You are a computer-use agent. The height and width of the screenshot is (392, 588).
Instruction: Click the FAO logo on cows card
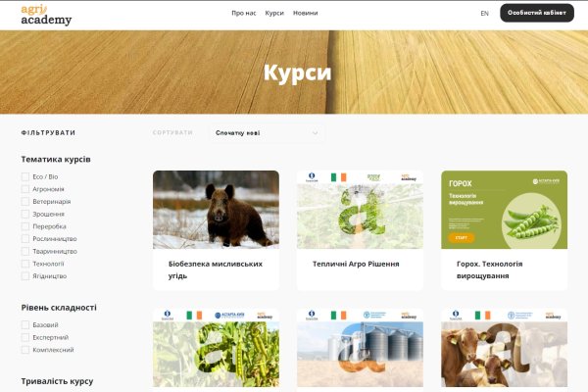click(x=520, y=316)
